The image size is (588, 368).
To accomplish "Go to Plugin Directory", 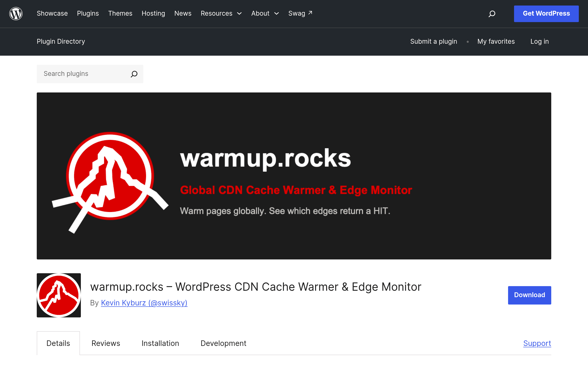I will 61,41.
